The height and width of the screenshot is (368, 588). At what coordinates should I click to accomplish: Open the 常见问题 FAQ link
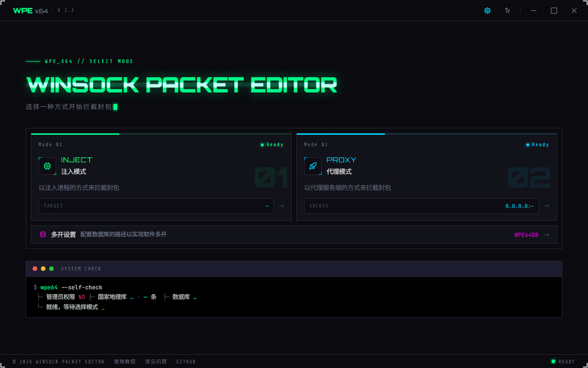pos(156,362)
